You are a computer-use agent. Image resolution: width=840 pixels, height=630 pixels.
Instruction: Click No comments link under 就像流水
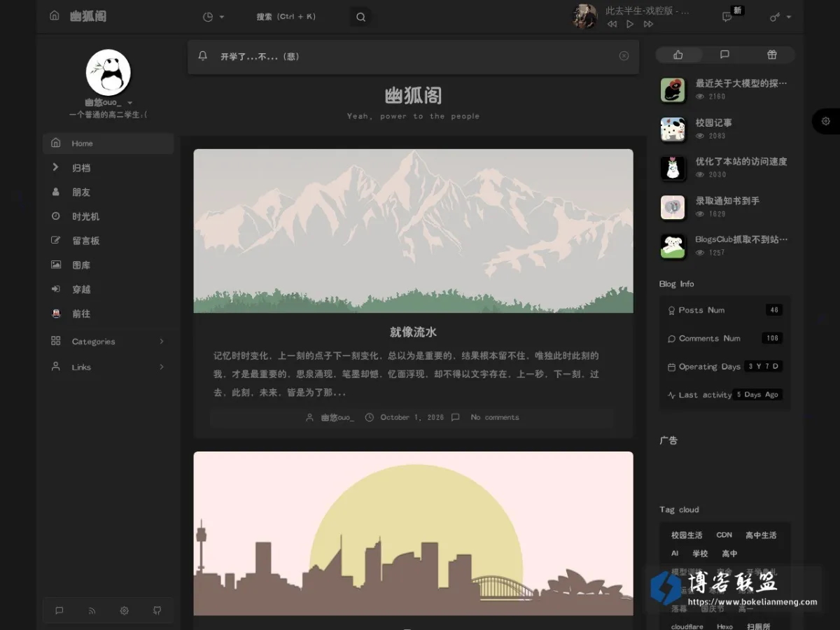(x=495, y=417)
